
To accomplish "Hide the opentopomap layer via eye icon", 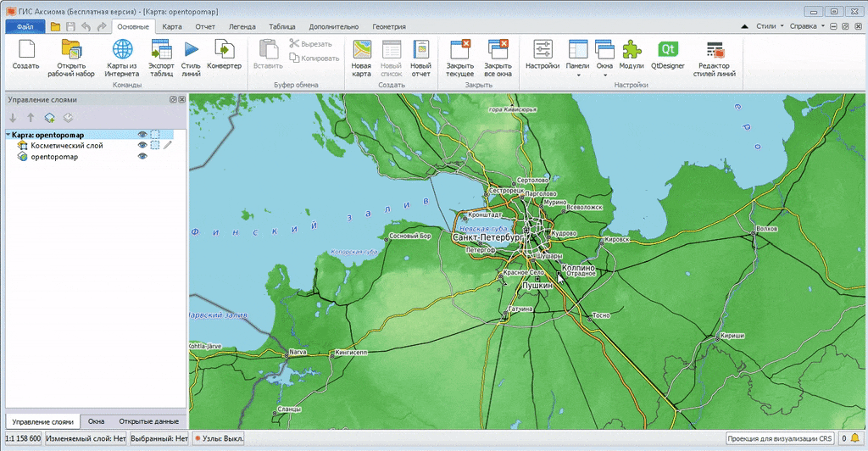I will pos(142,157).
